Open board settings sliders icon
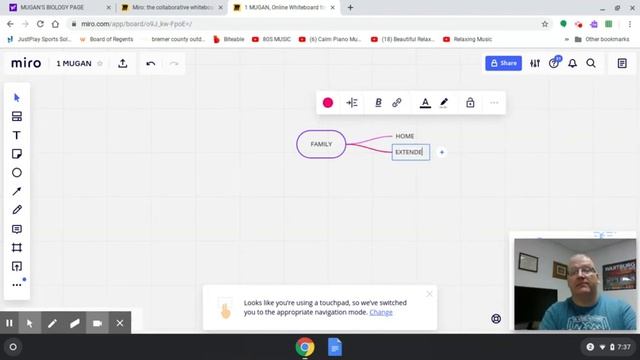The width and height of the screenshot is (640, 360). (535, 63)
